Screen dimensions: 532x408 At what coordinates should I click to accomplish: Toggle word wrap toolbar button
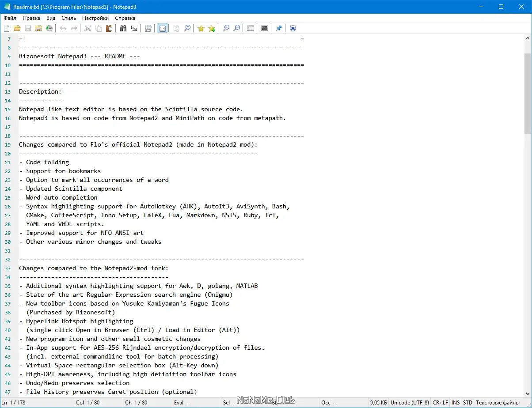coord(162,28)
